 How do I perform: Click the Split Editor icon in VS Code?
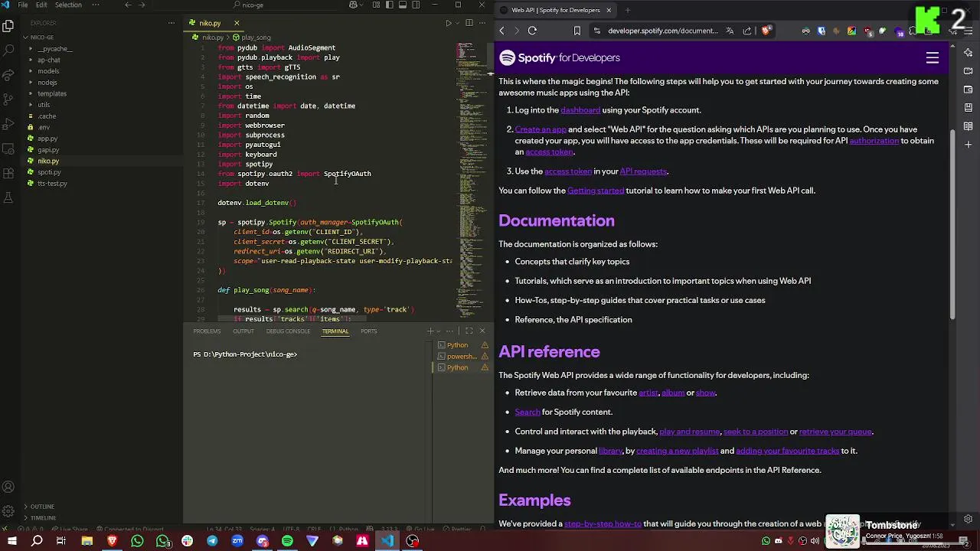click(469, 23)
